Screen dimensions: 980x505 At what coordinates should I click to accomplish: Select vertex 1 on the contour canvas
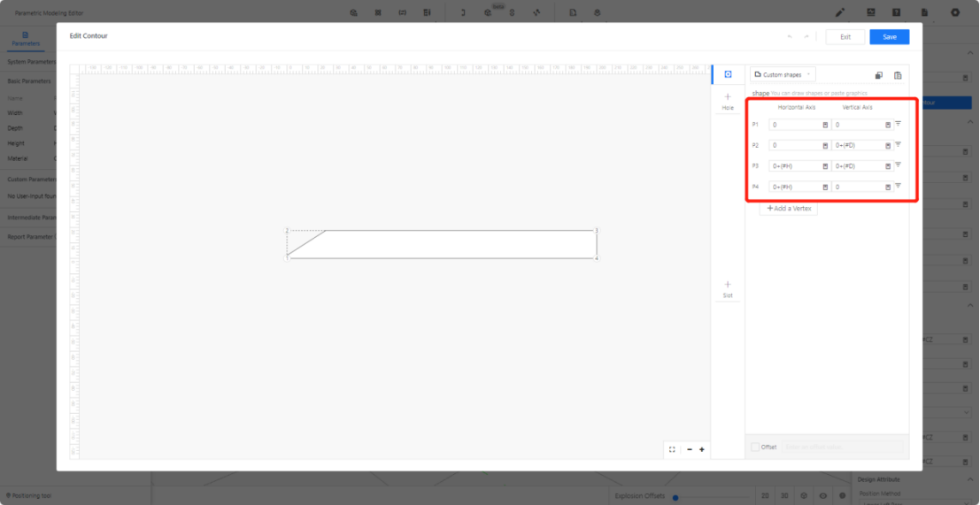click(x=288, y=257)
